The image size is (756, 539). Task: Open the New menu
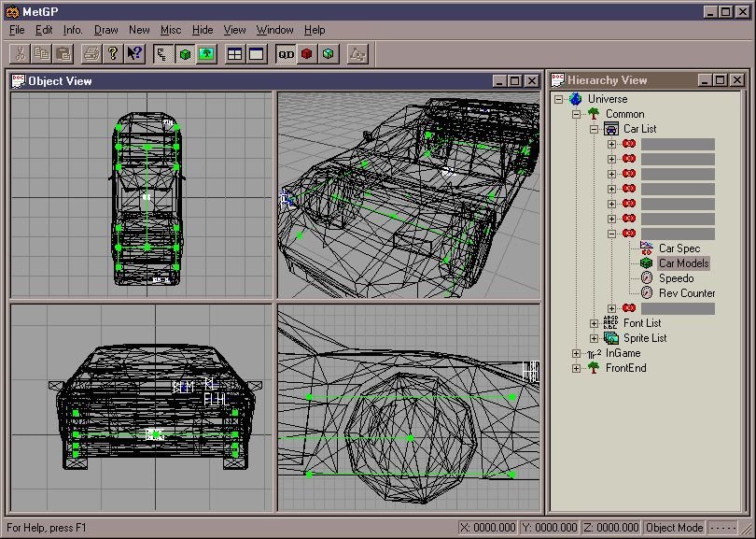coord(139,30)
